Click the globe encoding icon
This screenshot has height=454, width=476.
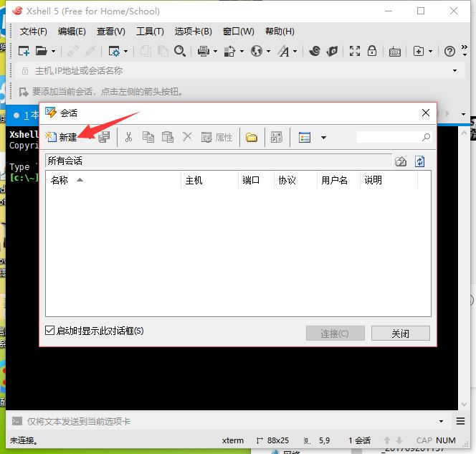point(257,51)
